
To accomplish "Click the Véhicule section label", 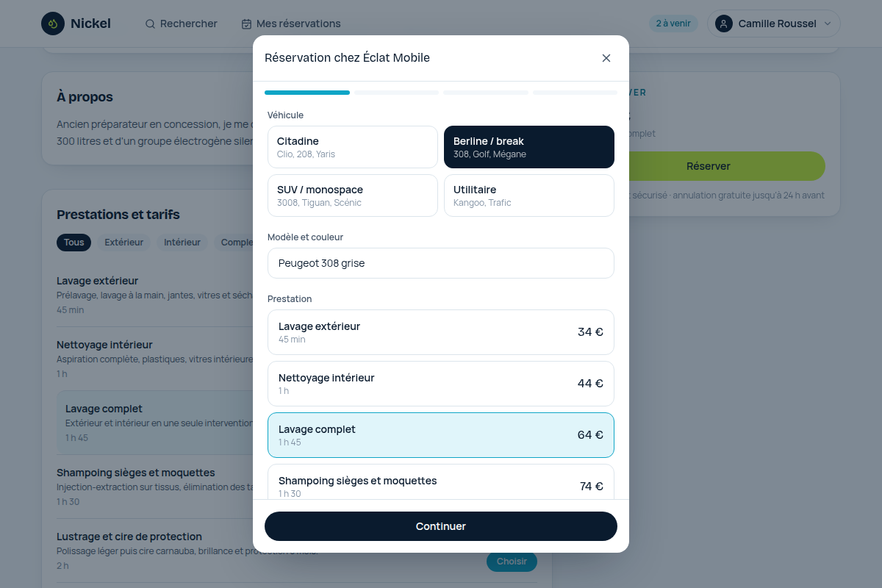I will [x=285, y=115].
